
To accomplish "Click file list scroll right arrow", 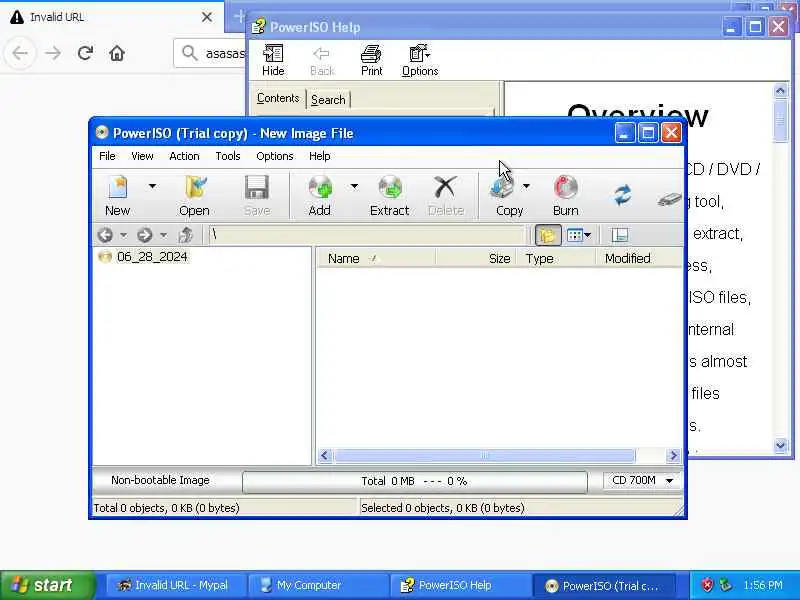I will (x=673, y=455).
